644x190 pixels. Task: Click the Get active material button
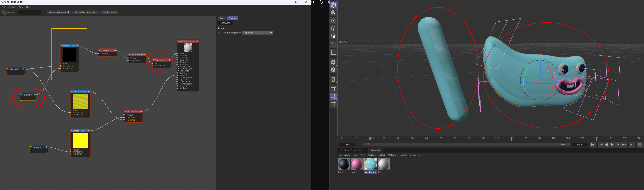59,12
